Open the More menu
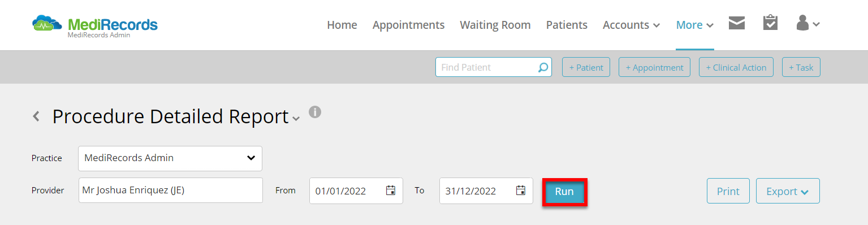 point(695,25)
